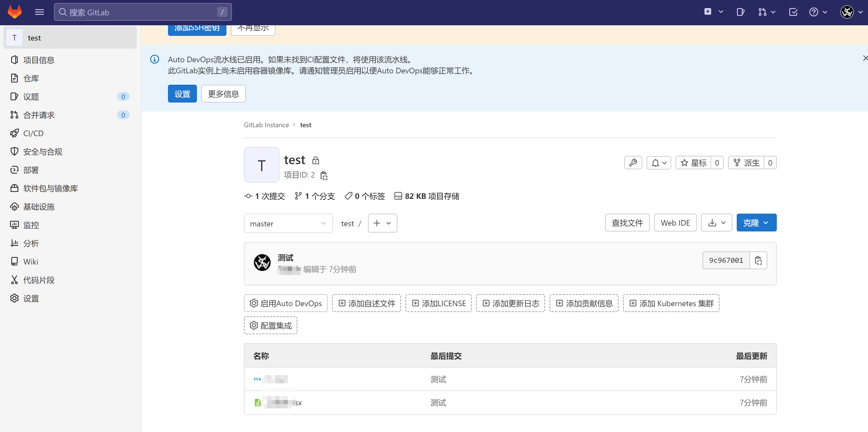Follow the GitLab Instance breadcrumb link
868x432 pixels.
(266, 125)
